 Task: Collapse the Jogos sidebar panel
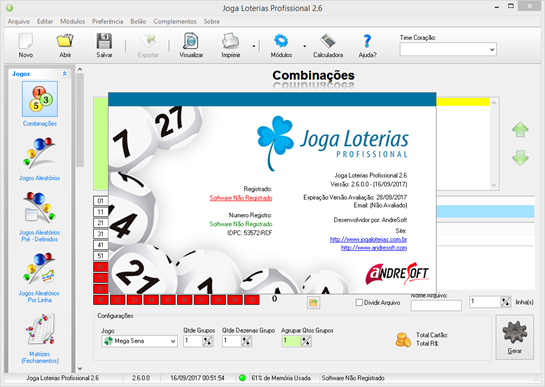coord(64,73)
